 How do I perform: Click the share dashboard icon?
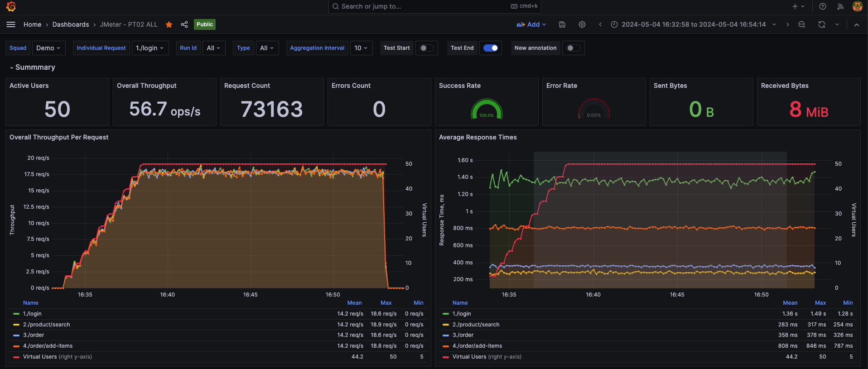coord(184,24)
